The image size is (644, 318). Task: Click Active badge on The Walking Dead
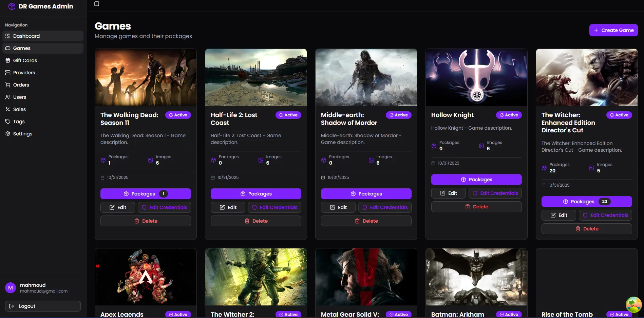pyautogui.click(x=178, y=115)
